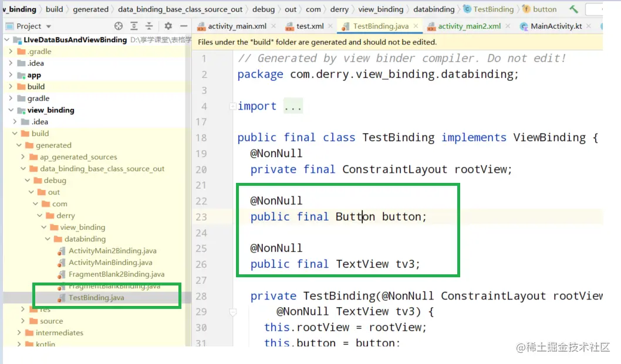621x364 pixels.
Task: Switch to test.xml tab
Action: point(310,26)
